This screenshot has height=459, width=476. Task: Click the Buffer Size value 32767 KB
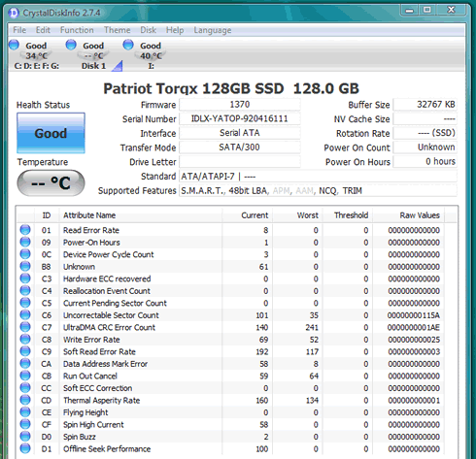tap(425, 105)
